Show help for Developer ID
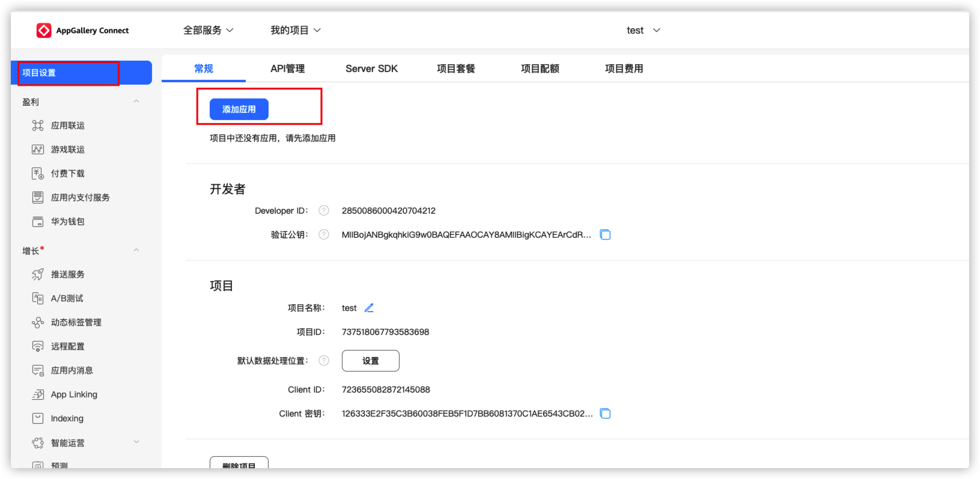Screen dimensions: 980x479 point(324,211)
